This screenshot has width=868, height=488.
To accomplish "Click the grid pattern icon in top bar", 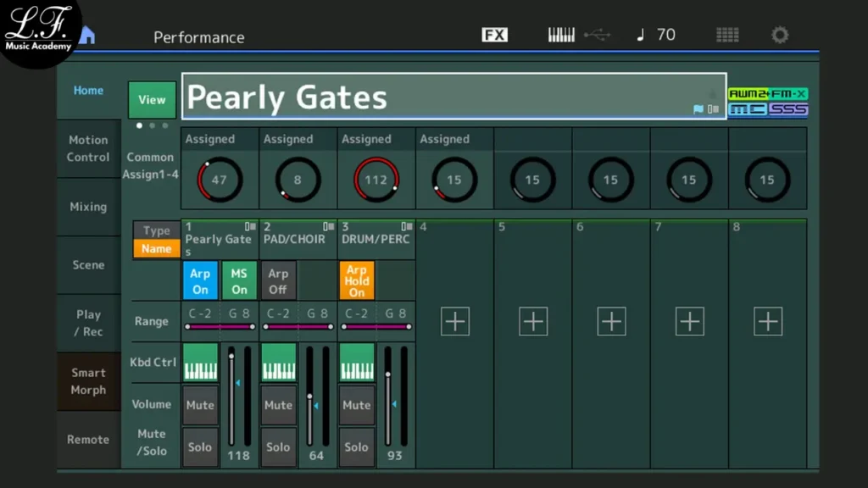I will point(727,35).
